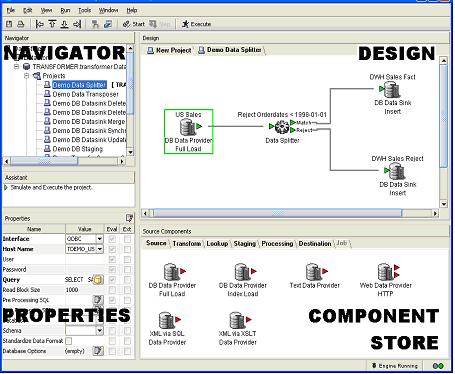
Task: Toggle Ext checkbox for Interface row
Action: click(127, 239)
